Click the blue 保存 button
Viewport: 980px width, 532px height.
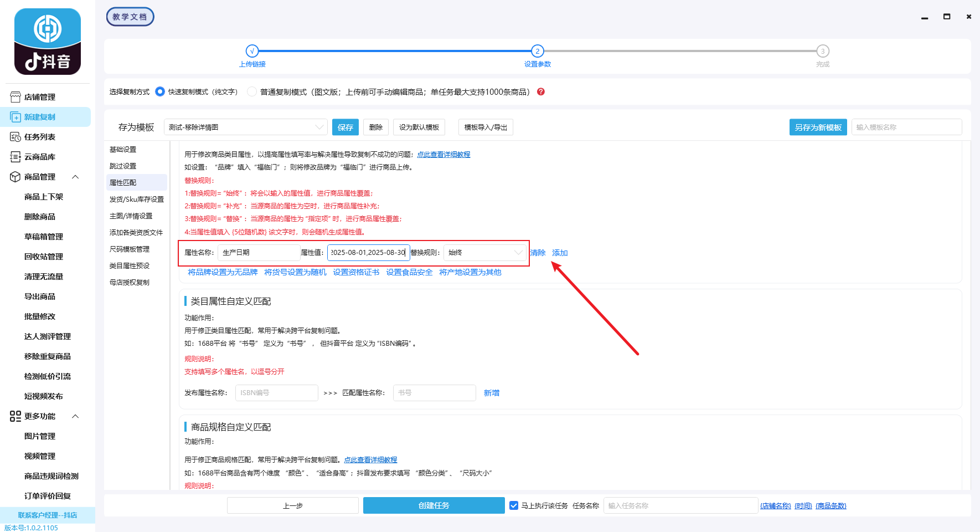(345, 127)
